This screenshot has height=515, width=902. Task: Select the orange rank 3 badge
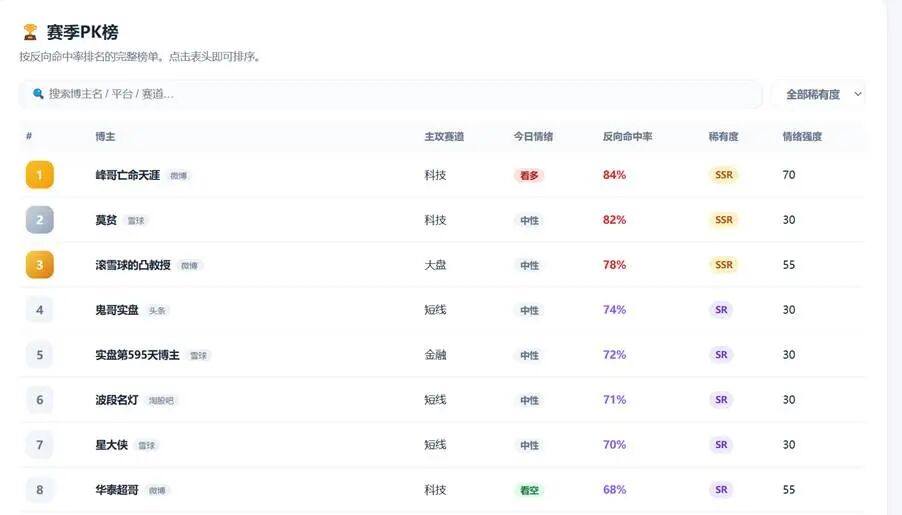[40, 265]
